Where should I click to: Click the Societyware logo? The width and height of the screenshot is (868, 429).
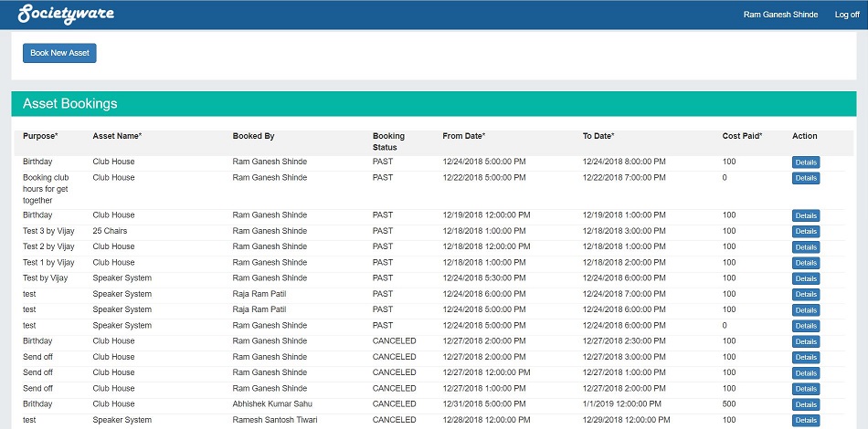point(66,15)
